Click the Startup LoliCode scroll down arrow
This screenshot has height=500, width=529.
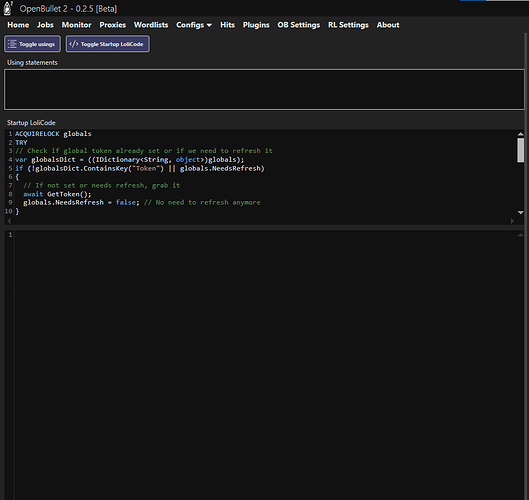pos(521,213)
